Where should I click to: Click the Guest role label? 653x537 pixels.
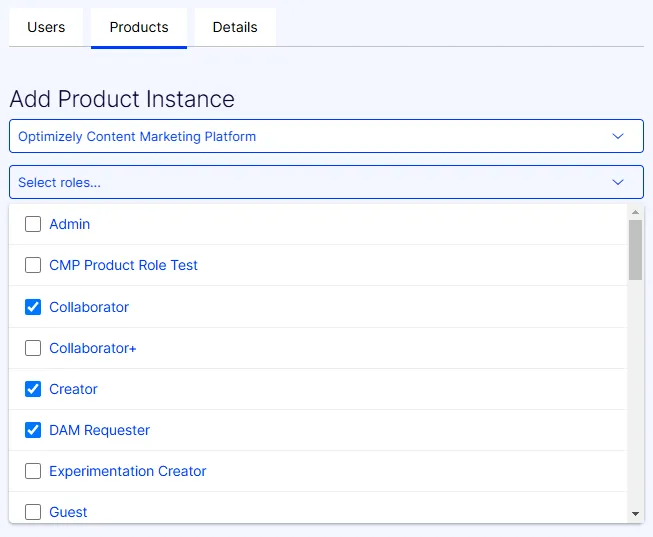coord(68,512)
